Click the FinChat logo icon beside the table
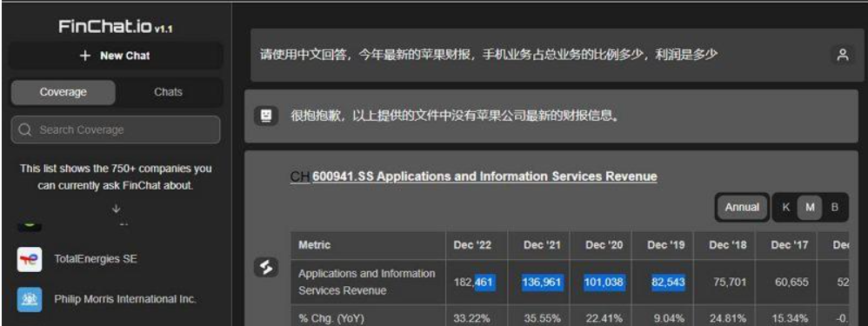Viewport: 868px width, 326px height. [266, 268]
